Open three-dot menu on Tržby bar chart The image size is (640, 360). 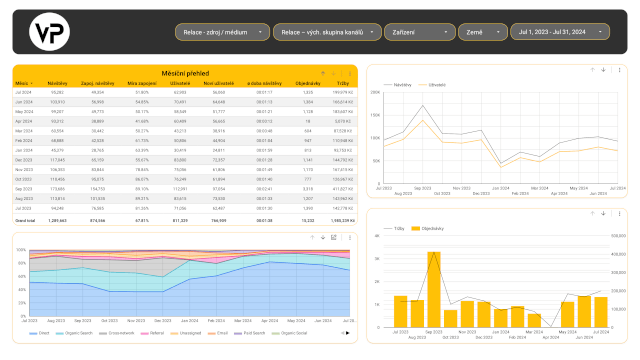[619, 213]
